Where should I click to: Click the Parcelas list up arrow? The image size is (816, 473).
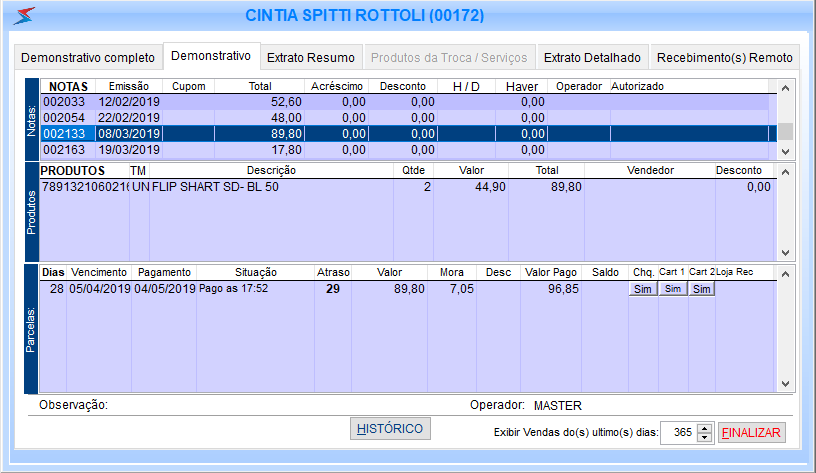pos(785,274)
